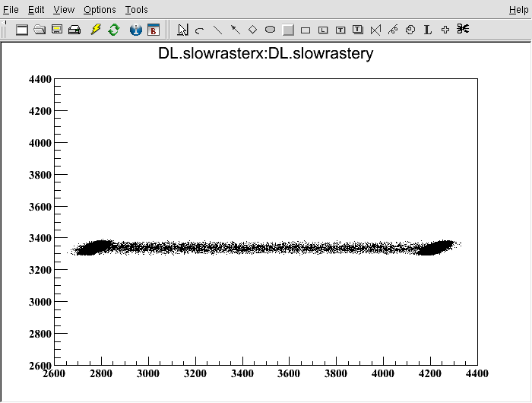Click the y-axis label 4400
The image size is (532, 403).
click(40, 79)
